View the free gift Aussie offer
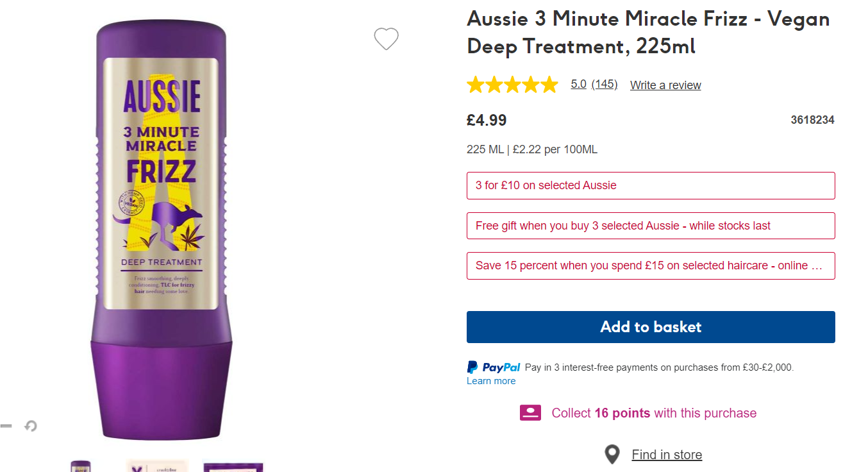The height and width of the screenshot is (472, 868). click(x=651, y=226)
